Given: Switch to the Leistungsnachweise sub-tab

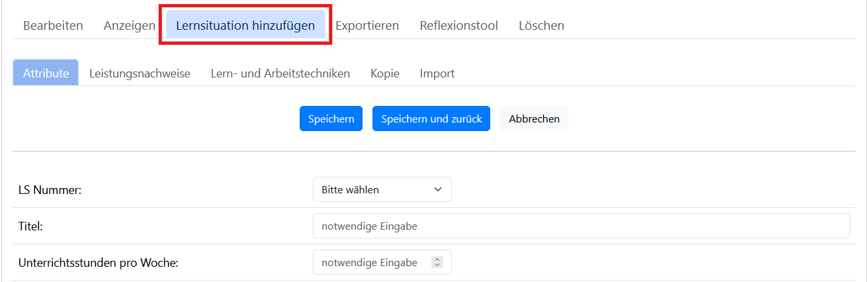Looking at the screenshot, I should point(140,73).
